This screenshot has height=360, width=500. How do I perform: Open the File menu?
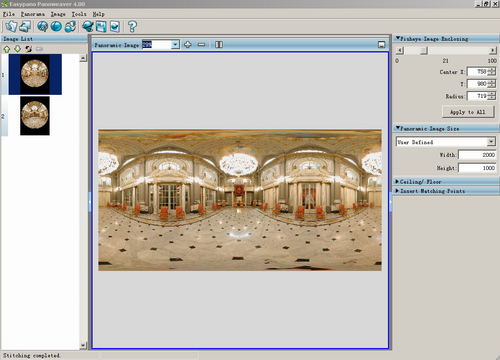click(9, 14)
